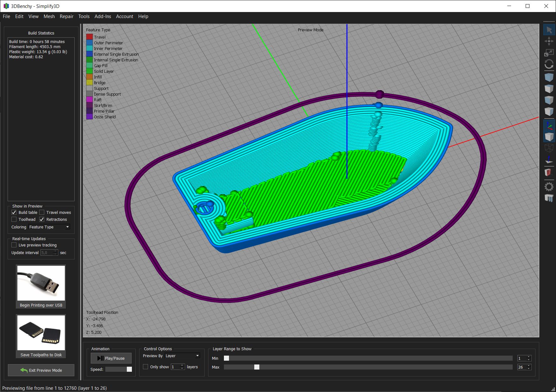Screen dimensions: 556x392
Task: Click the Skirt/Brim legend swatch
Action: [90, 105]
